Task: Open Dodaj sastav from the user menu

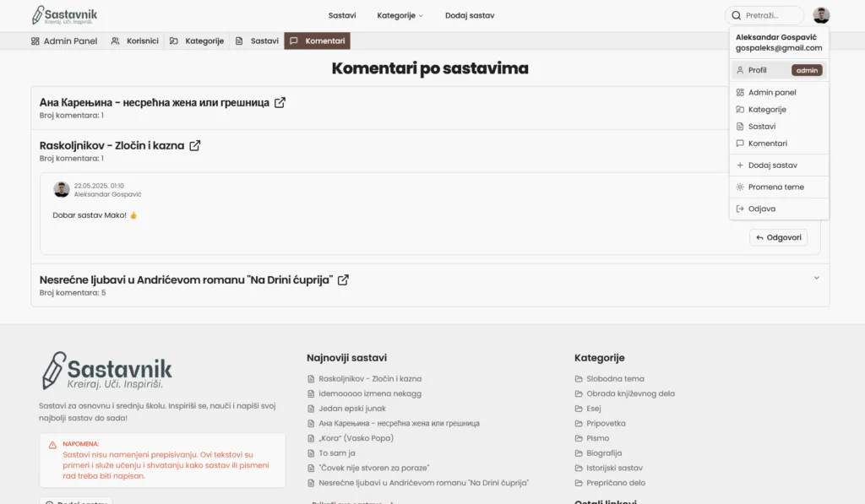Action: click(772, 165)
